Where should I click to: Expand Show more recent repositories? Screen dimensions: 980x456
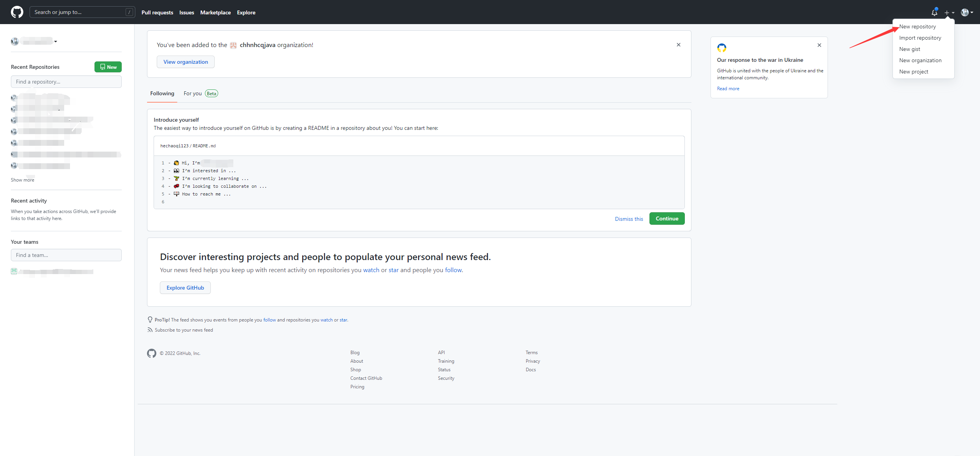(x=23, y=180)
